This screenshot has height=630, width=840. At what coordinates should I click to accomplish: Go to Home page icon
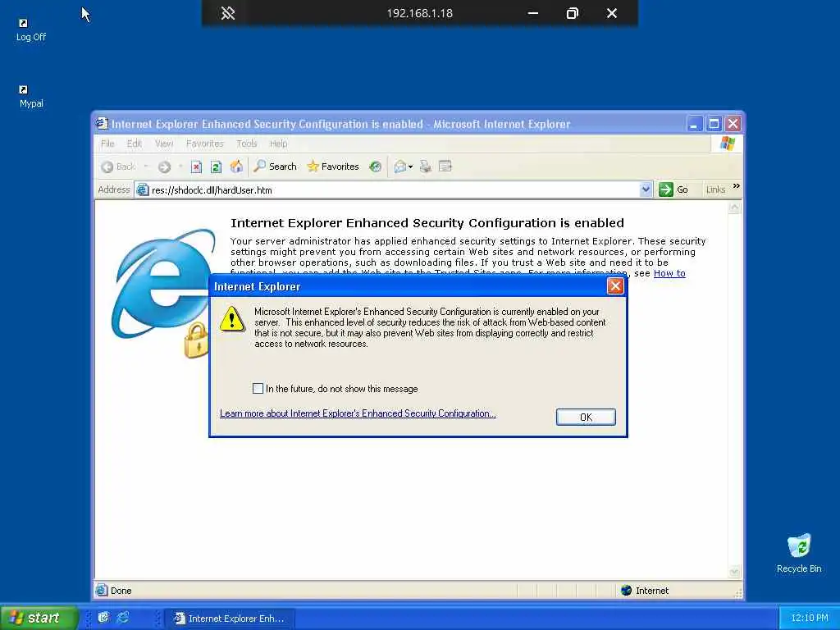click(236, 167)
